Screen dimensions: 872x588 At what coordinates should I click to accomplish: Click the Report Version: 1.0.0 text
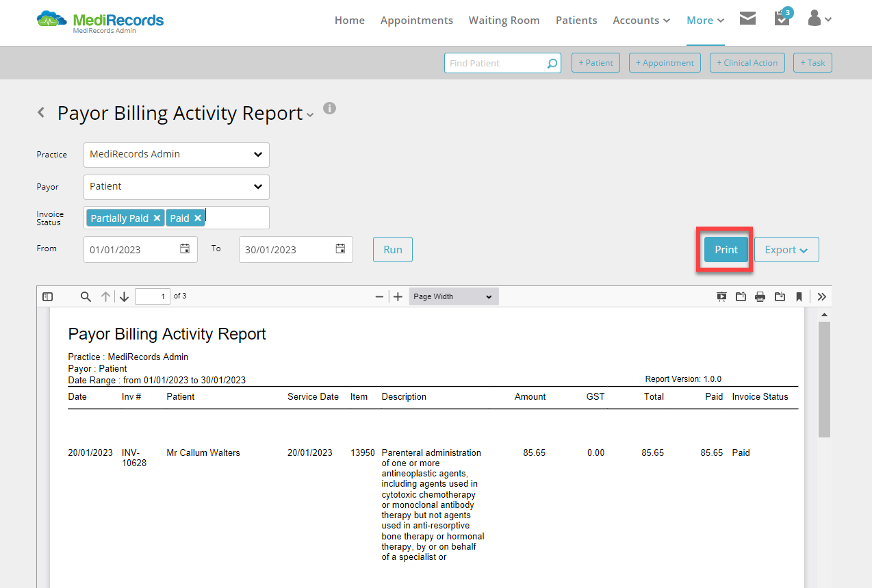tap(683, 379)
